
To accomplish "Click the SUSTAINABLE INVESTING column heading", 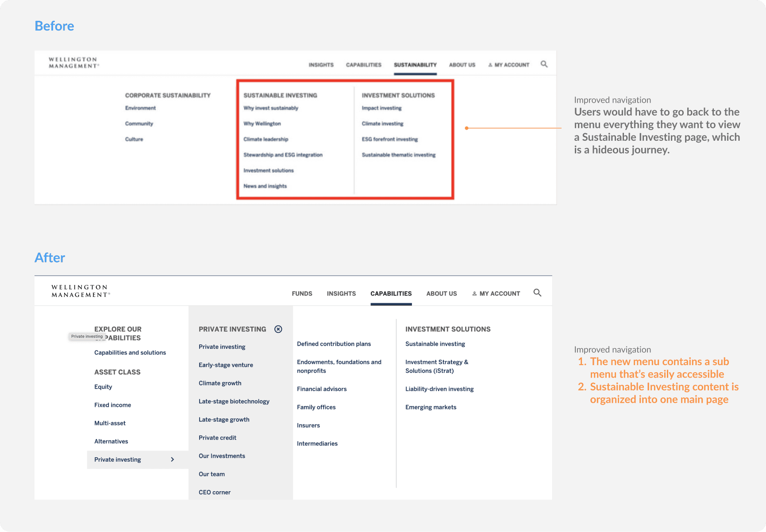I will [x=280, y=95].
